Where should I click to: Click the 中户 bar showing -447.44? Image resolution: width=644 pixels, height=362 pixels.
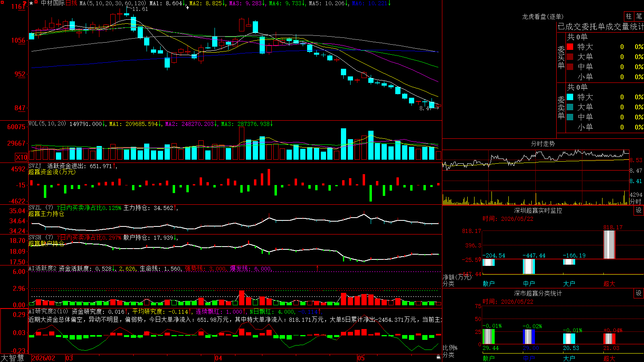pyautogui.click(x=529, y=266)
